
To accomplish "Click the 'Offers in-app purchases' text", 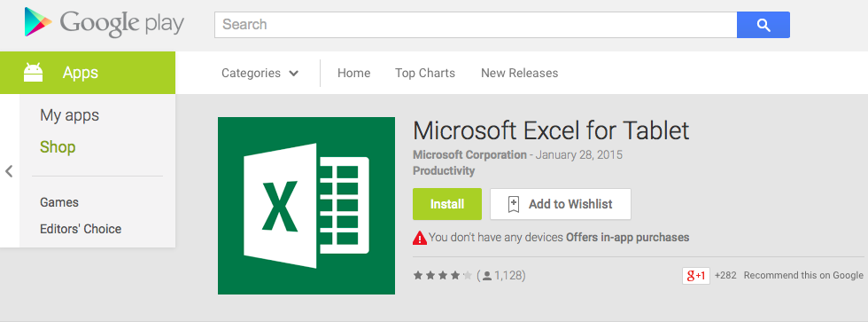I will click(x=628, y=238).
